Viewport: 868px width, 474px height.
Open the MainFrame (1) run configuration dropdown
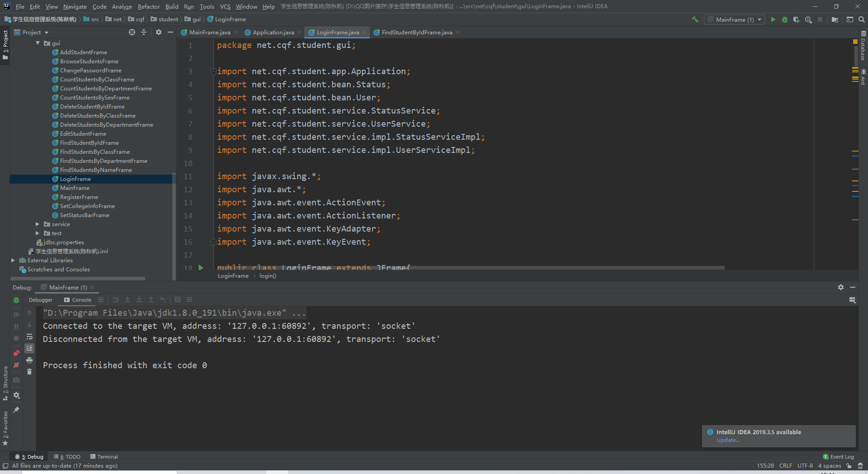tap(759, 19)
